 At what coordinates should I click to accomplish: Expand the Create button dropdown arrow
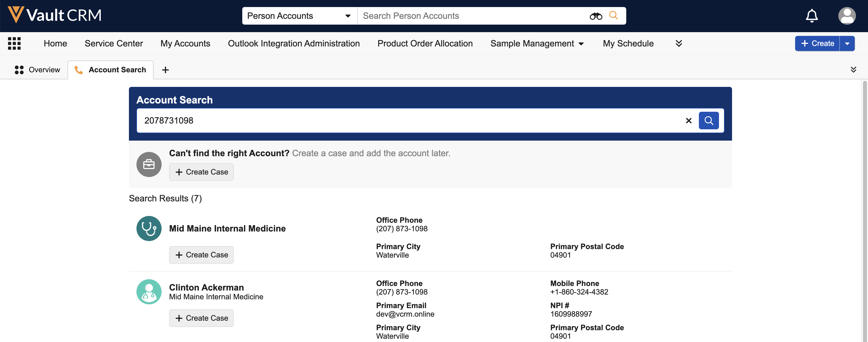pos(847,43)
